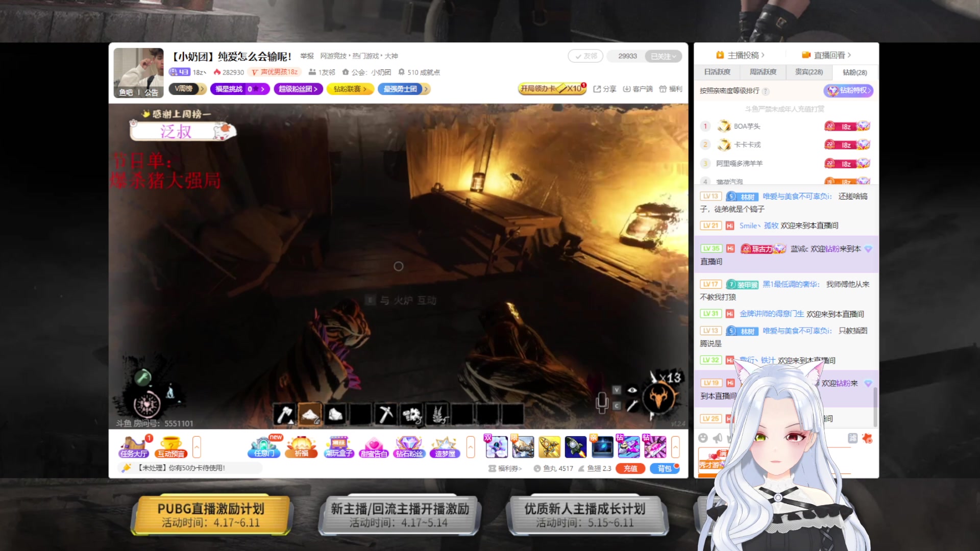This screenshot has width=980, height=551.
Task: Open the 直播回看 section
Action: click(826, 55)
